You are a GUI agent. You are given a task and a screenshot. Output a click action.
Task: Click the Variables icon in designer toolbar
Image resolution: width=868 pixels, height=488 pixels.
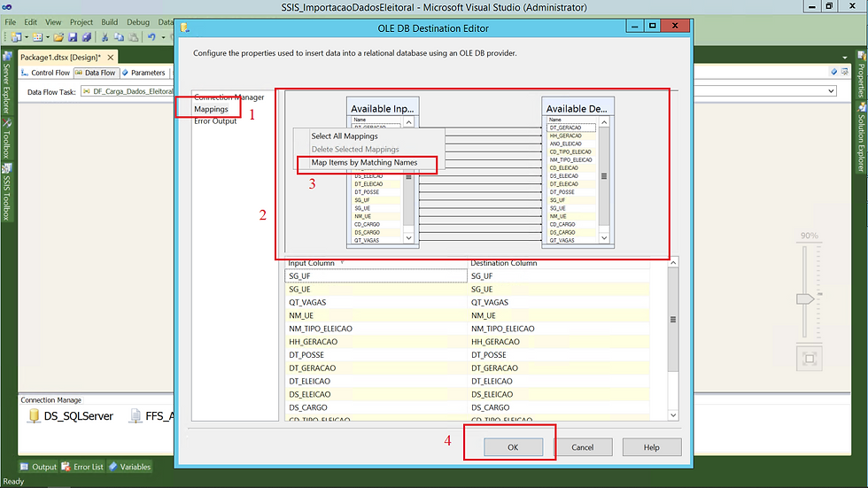(834, 72)
